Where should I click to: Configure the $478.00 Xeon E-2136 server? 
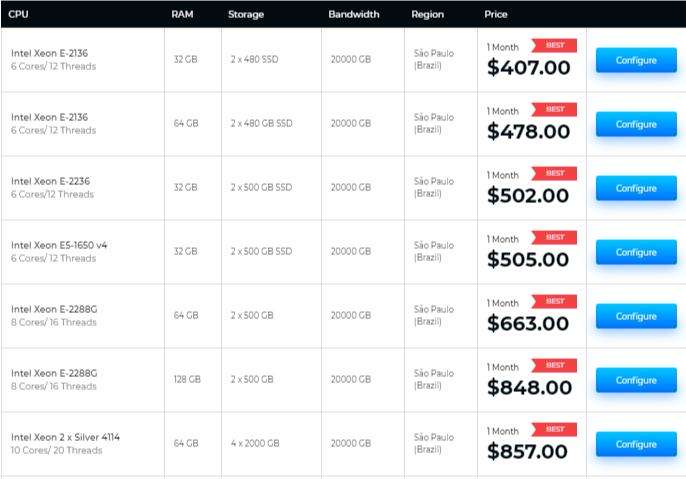click(635, 124)
